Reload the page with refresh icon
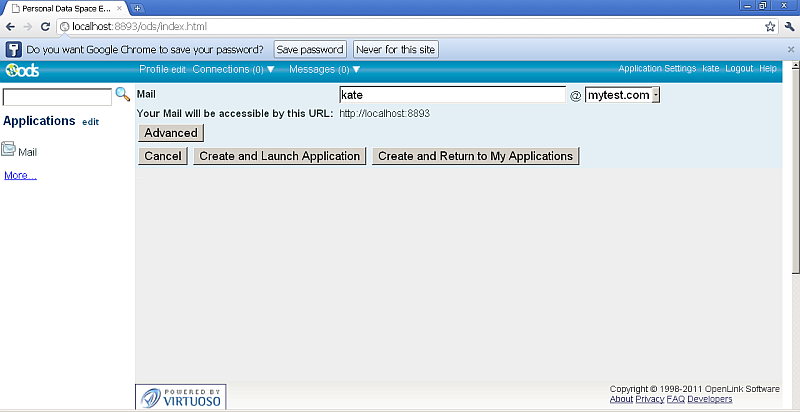 pos(45,26)
